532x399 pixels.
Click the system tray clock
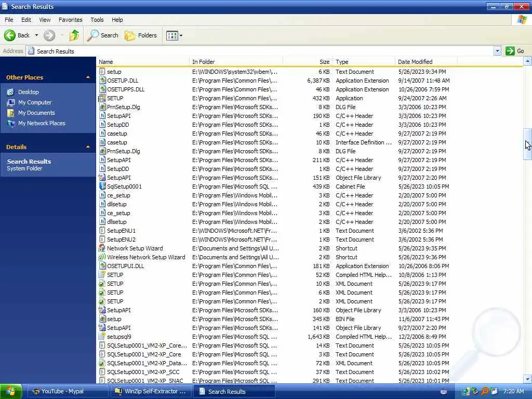tap(513, 391)
